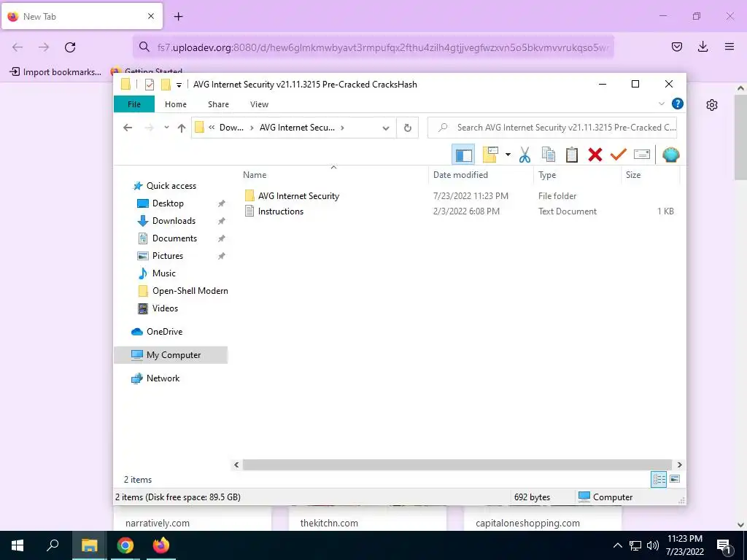Switch to details view icon

659,480
